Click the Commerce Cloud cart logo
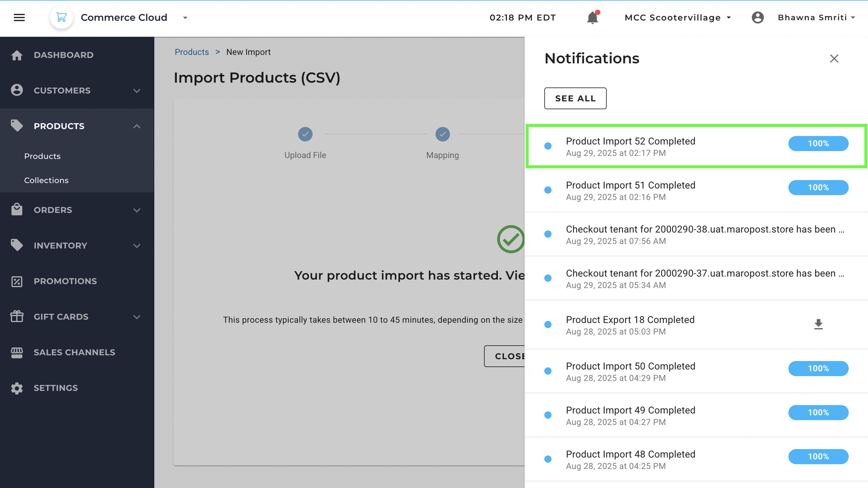The image size is (868, 488). [x=61, y=18]
